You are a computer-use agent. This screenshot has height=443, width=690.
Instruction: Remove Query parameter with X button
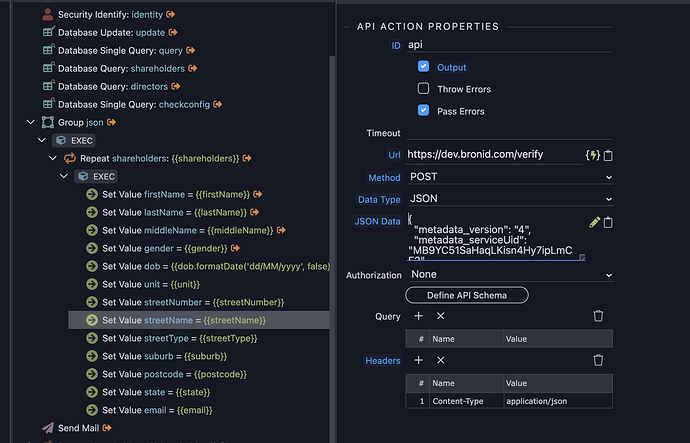point(440,316)
